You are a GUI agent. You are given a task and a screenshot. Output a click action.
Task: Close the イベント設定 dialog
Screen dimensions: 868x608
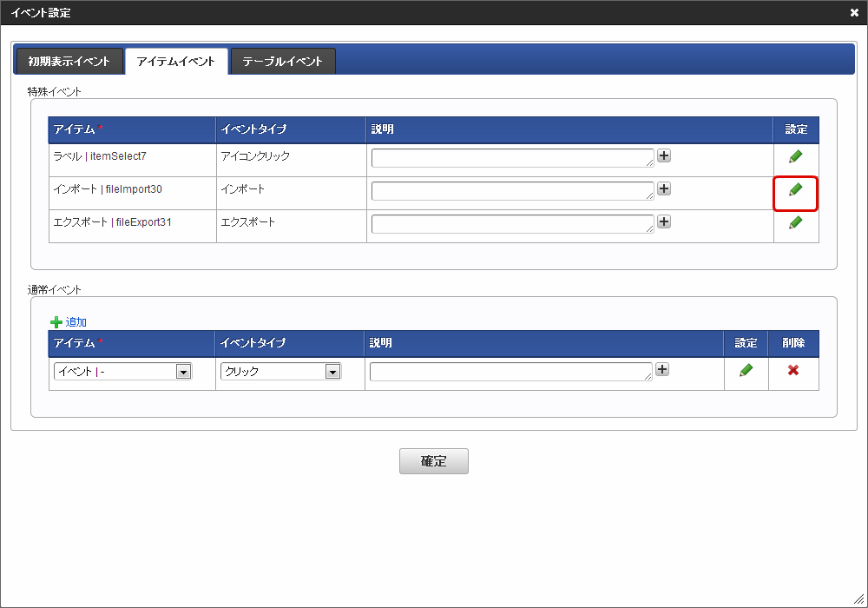click(x=855, y=13)
